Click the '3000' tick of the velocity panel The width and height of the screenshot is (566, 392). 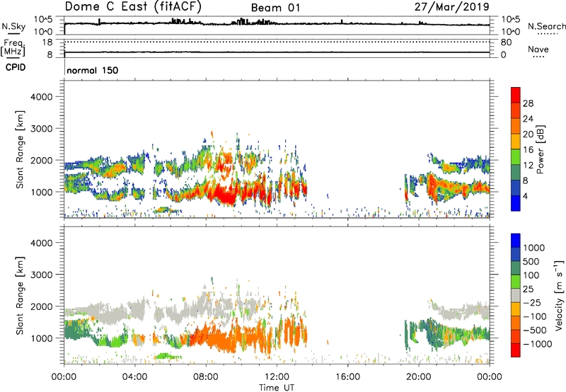[41, 275]
